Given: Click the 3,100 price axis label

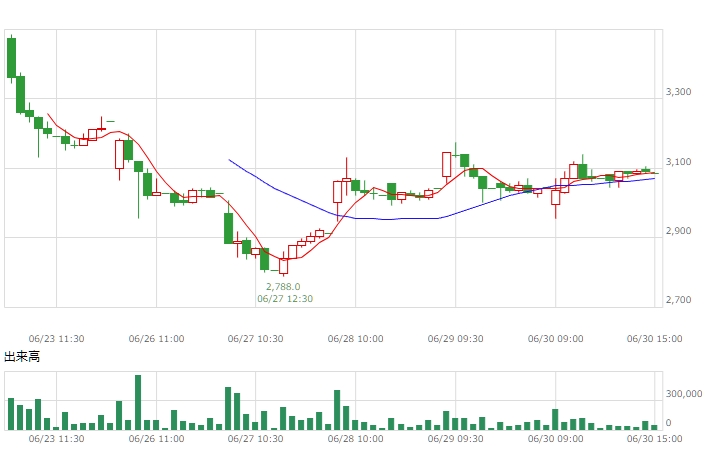Looking at the screenshot, I should (679, 162).
